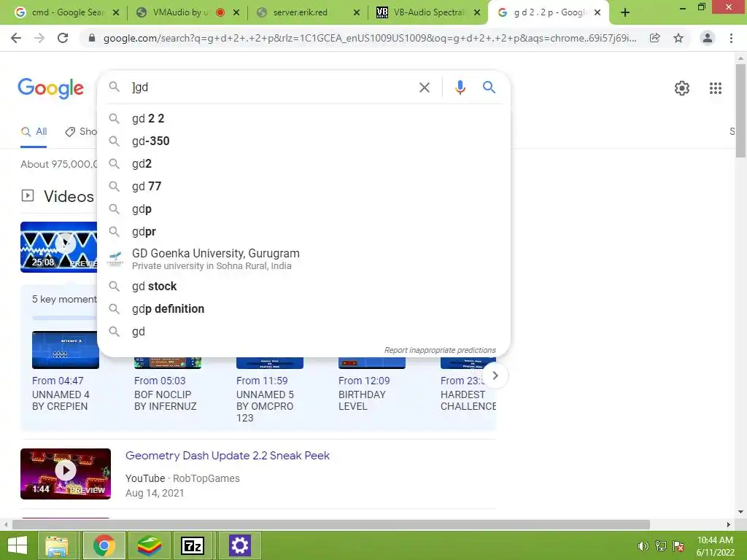Choose the suggestion 'gd-350'
Image resolution: width=747 pixels, height=560 pixels.
[x=303, y=141]
